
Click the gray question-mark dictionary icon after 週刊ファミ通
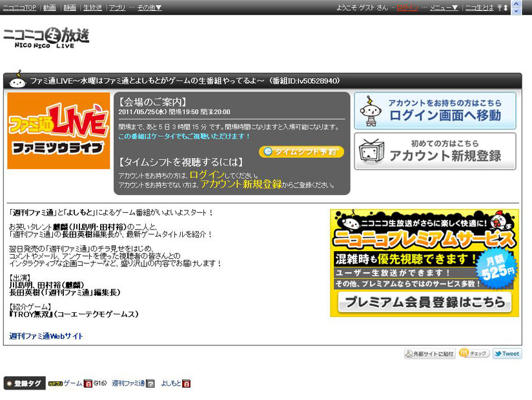[x=150, y=383]
